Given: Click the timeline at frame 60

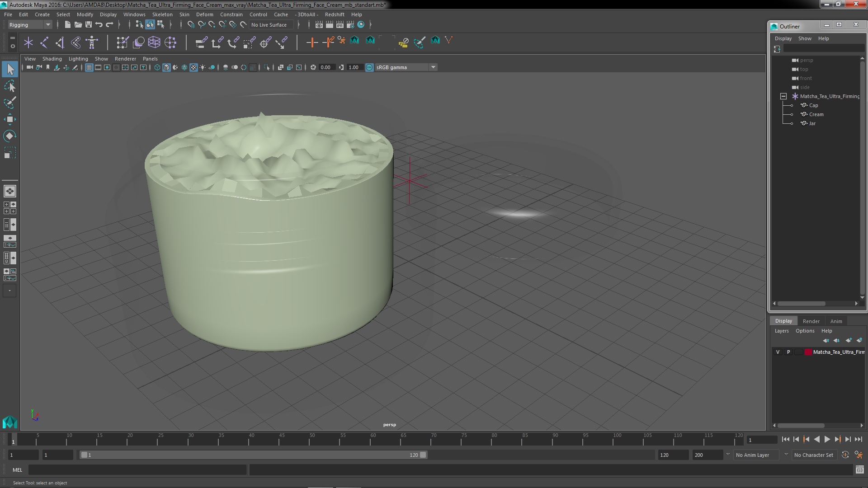Looking at the screenshot, I should (373, 439).
